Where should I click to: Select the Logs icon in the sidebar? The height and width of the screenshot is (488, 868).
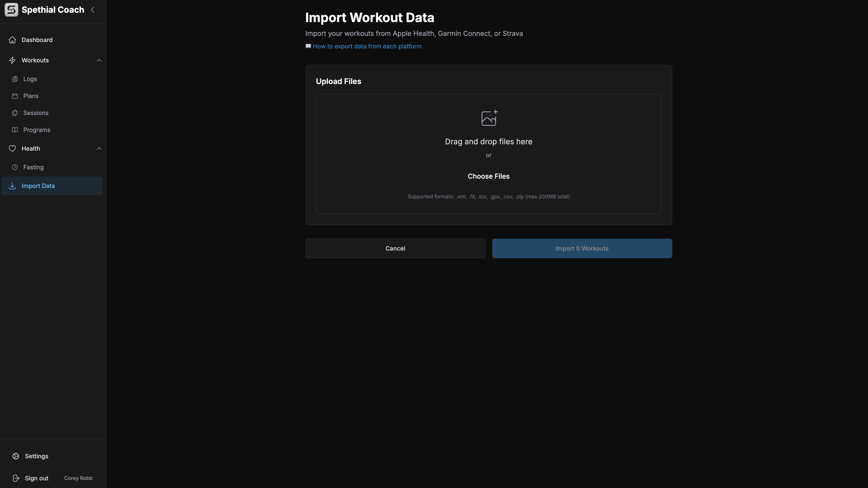coord(15,79)
